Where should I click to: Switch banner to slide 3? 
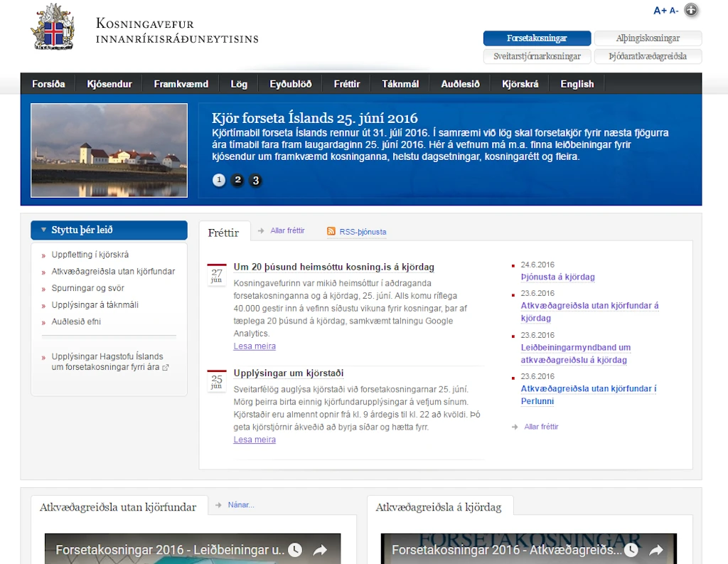[255, 180]
